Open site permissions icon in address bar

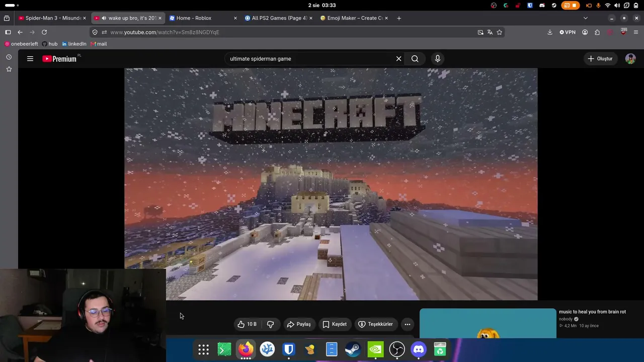tap(104, 32)
